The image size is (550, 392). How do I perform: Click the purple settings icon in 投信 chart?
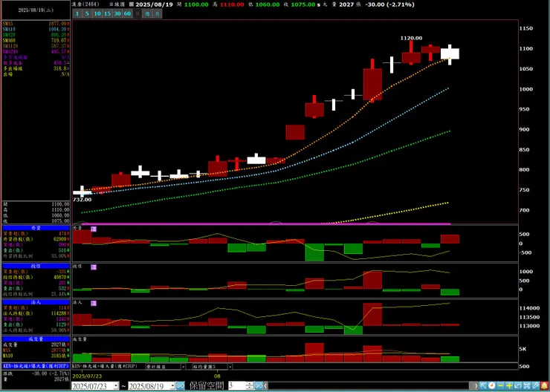click(94, 267)
